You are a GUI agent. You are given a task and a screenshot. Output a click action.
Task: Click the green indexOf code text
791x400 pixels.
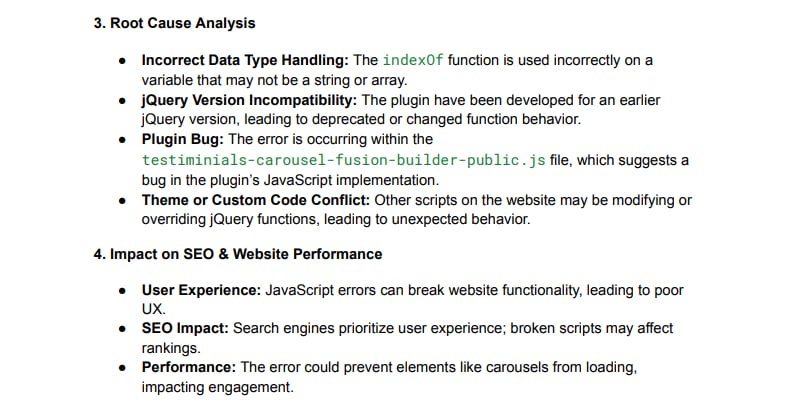[x=411, y=60]
